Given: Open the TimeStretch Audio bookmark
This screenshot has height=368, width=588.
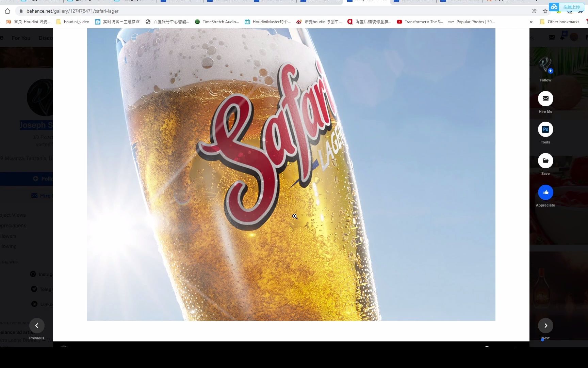Looking at the screenshot, I should tap(217, 22).
